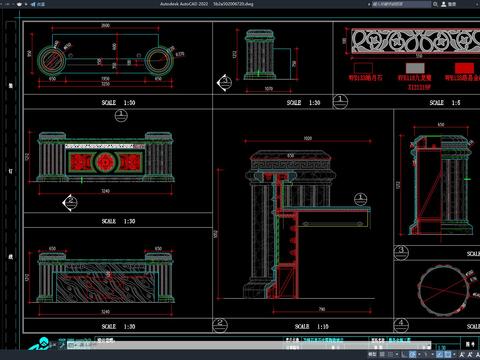Open the object snap options dropdown arrow
480x360 pixels.
pos(454,354)
